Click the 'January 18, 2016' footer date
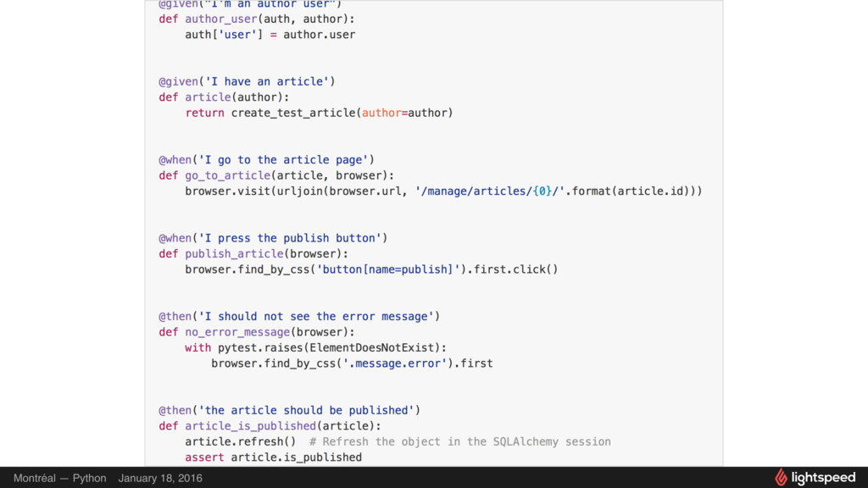This screenshot has width=868, height=488. (160, 478)
